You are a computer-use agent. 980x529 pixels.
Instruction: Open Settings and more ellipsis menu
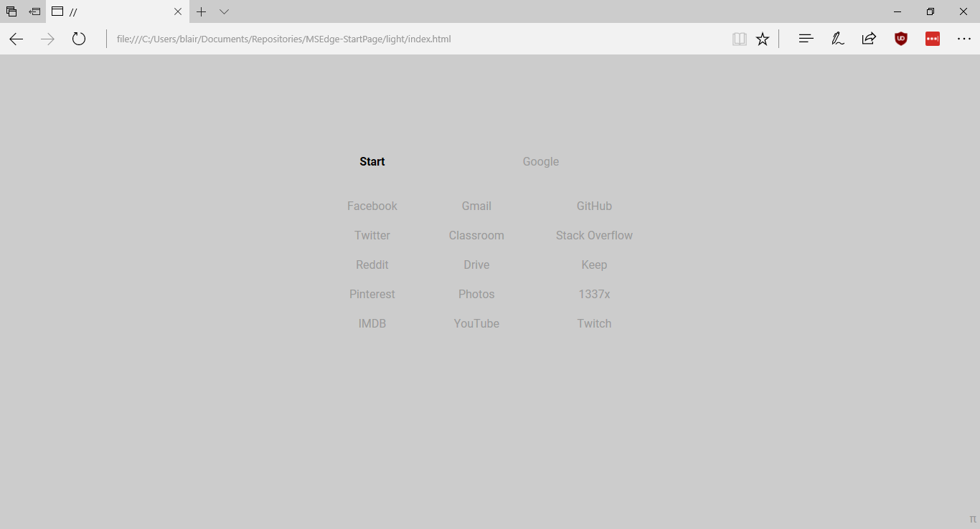(964, 39)
